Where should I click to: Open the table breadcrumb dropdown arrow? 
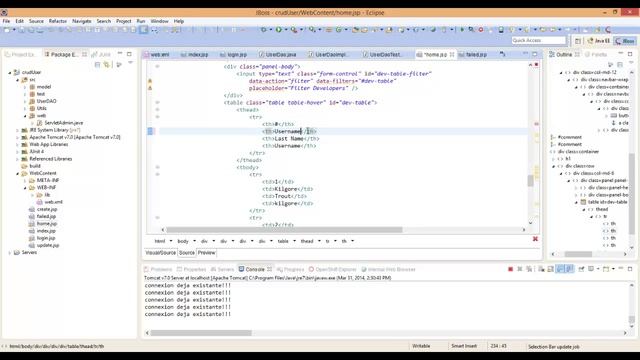pos(294,241)
